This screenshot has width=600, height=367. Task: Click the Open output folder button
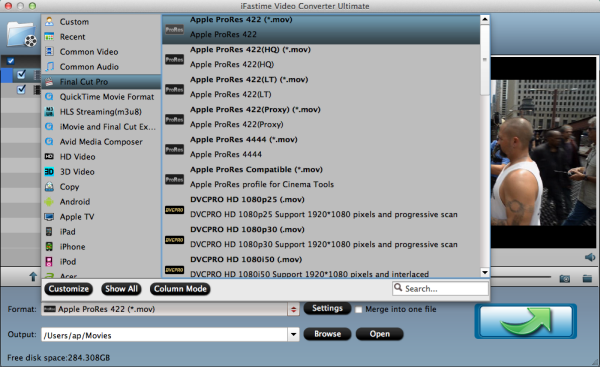380,334
